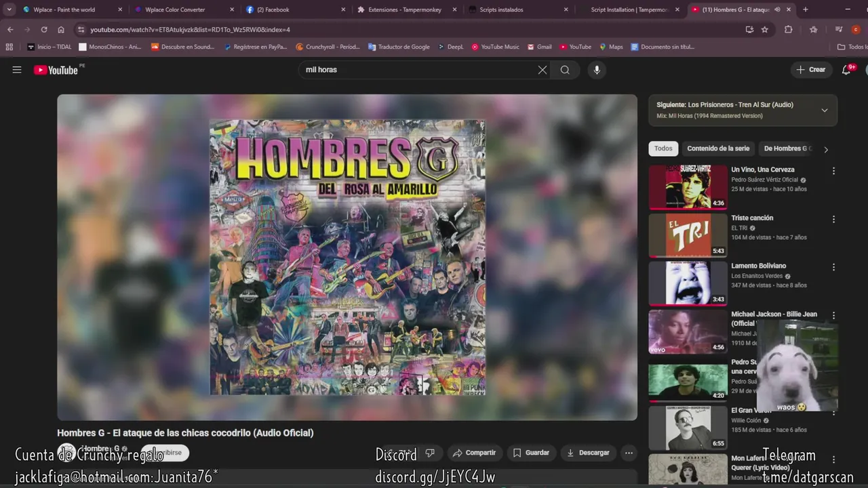Start voice search with the microphone icon
868x488 pixels.
click(x=597, y=70)
